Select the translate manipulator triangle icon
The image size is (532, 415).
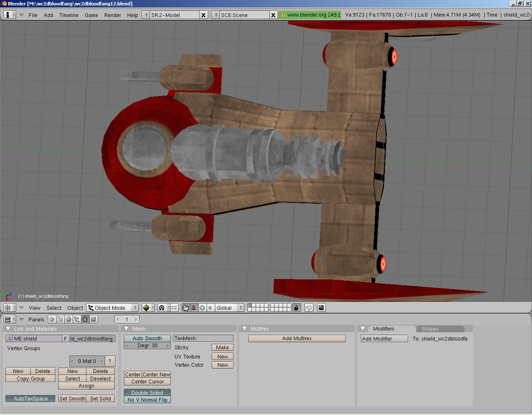click(194, 308)
